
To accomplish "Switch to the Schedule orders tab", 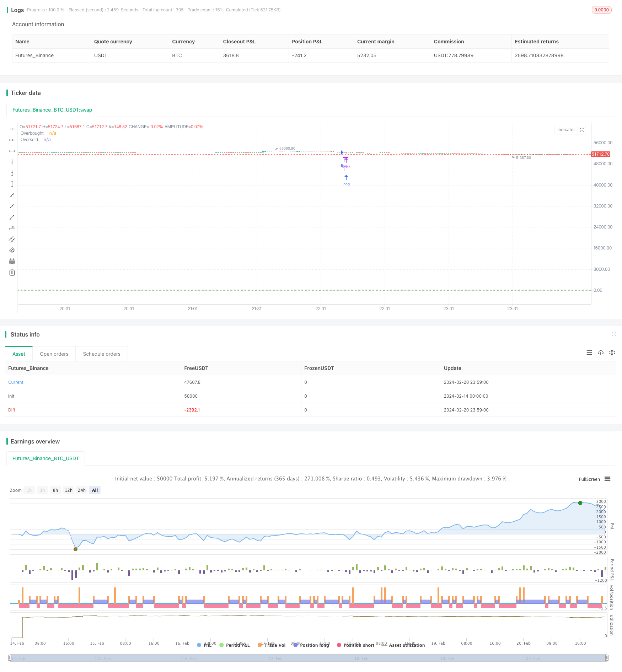I will (x=102, y=354).
